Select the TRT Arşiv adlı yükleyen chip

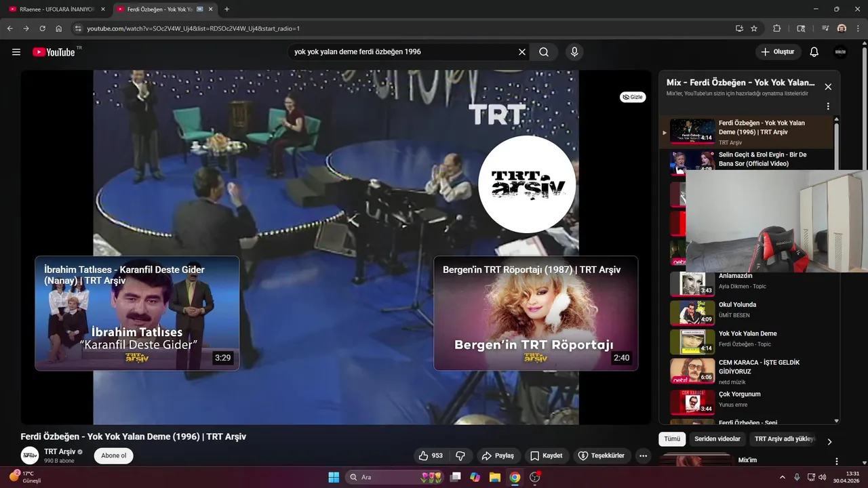click(785, 439)
